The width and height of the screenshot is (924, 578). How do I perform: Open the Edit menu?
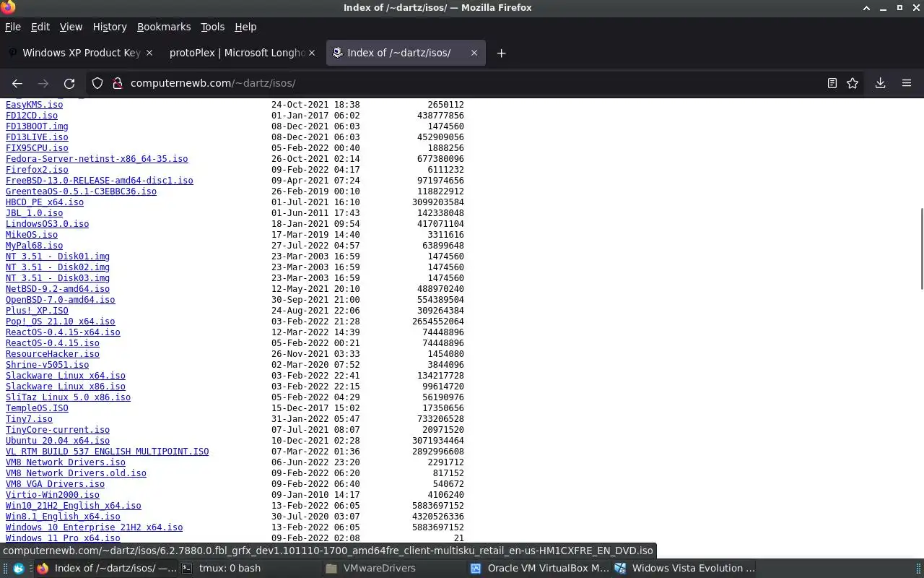40,27
